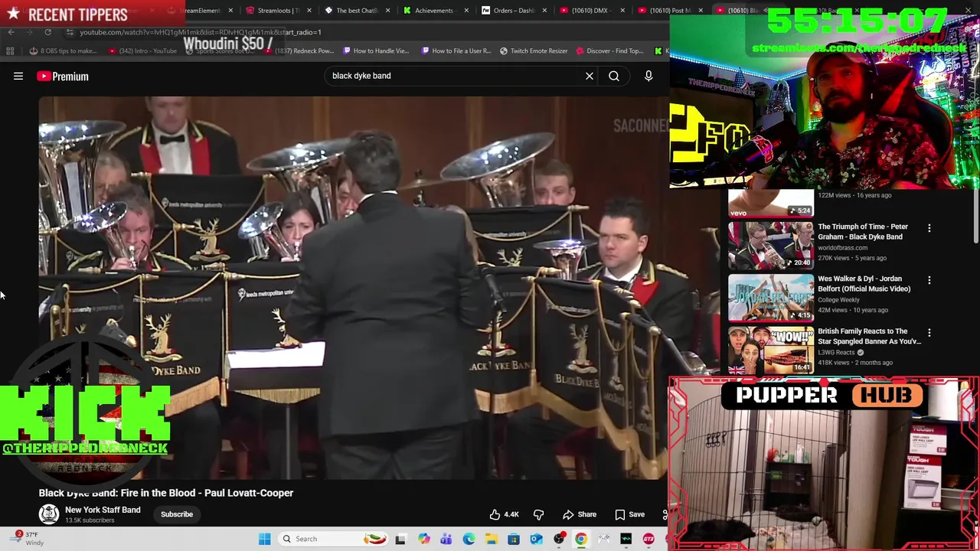Open Microsoft Store taskbar icon
The height and width of the screenshot is (551, 980).
[x=513, y=539]
